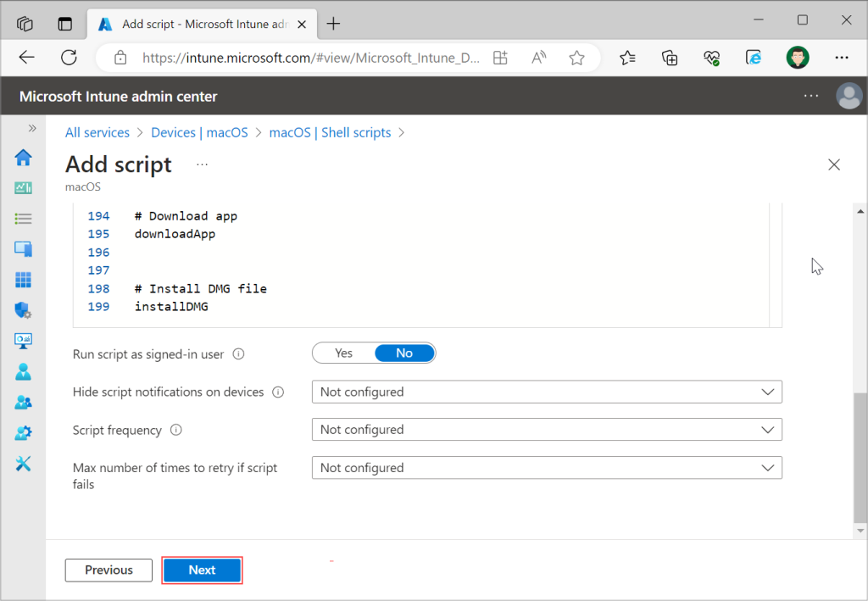Click the '# Download app' comment line

186,216
